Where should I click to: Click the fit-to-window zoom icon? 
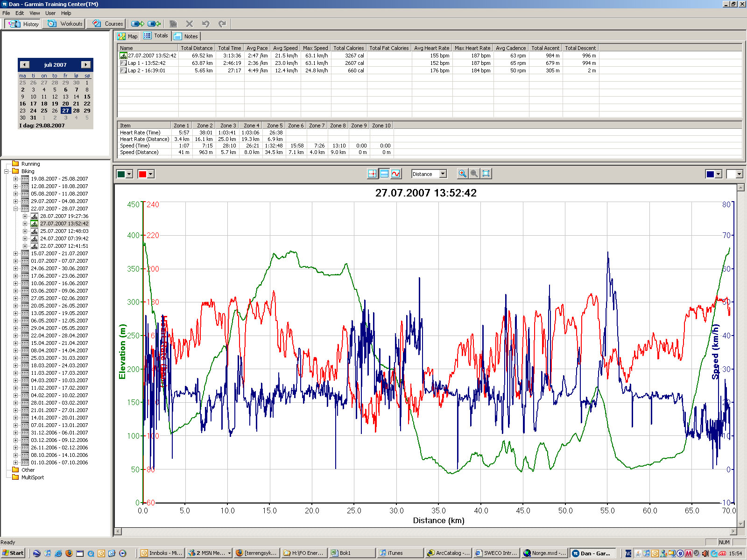[x=486, y=174]
